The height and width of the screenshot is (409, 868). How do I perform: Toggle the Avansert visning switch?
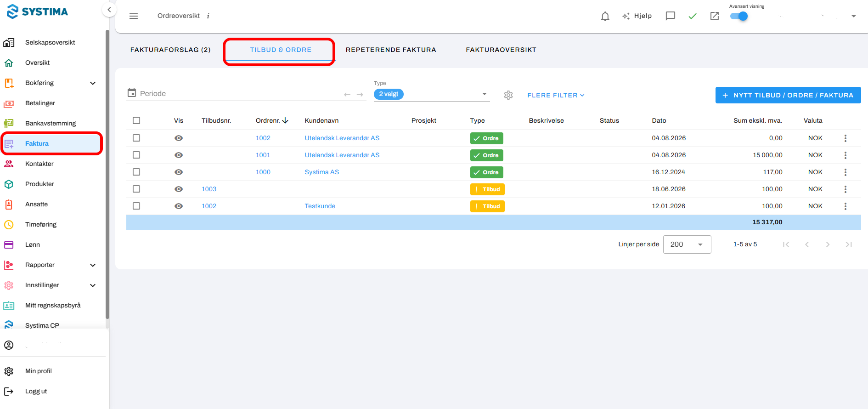(x=739, y=16)
